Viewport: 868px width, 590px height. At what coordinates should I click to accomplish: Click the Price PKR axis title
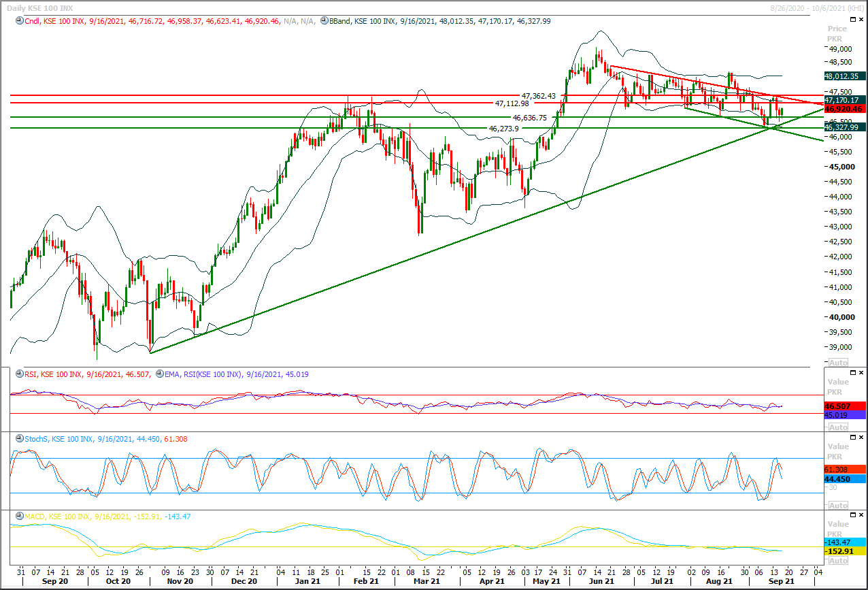coord(837,33)
